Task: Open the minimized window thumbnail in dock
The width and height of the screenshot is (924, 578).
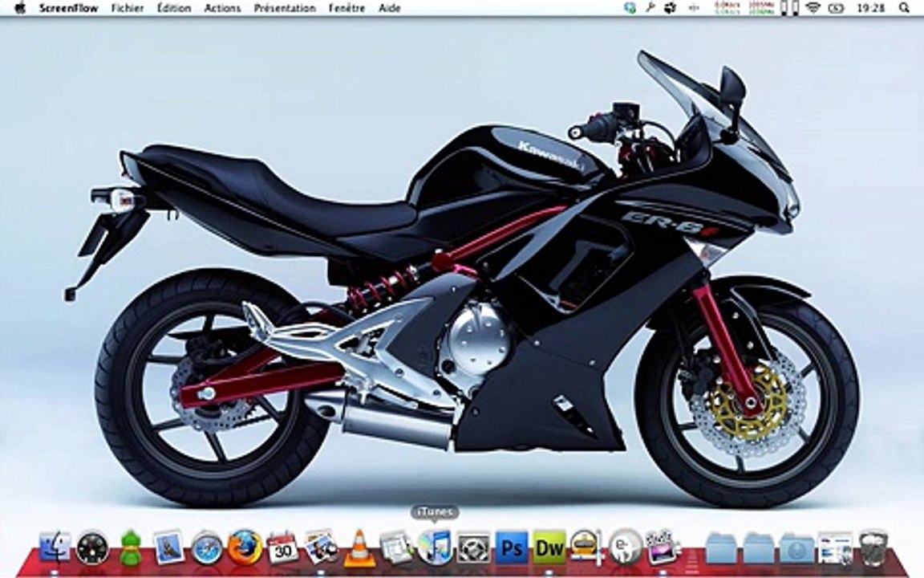Action: (x=835, y=548)
